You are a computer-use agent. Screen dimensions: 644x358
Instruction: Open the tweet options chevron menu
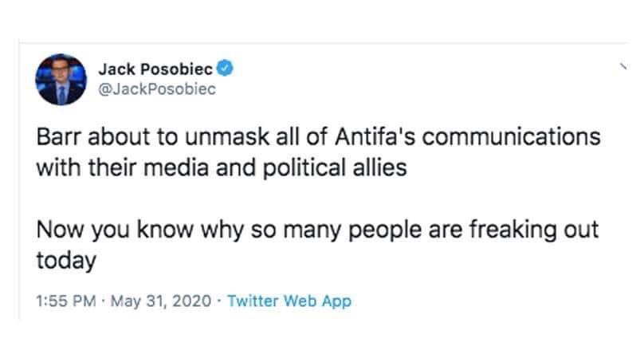click(x=622, y=66)
